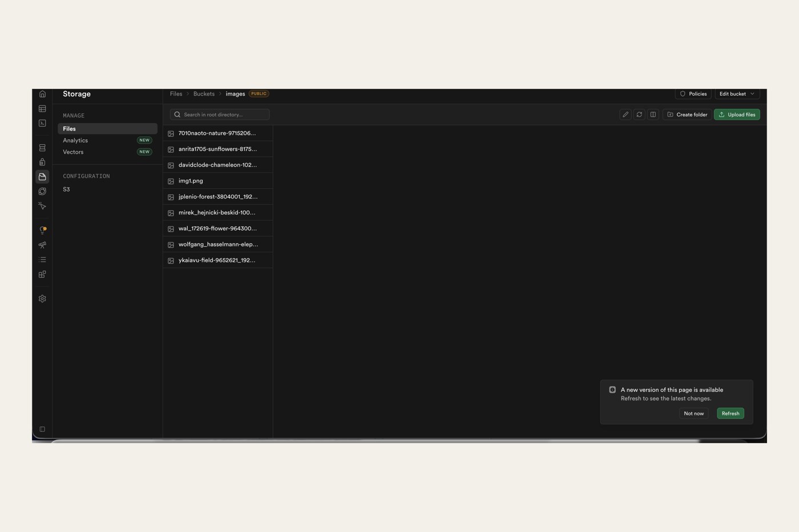799x532 pixels.
Task: Click the images bucket breadcrumb
Action: click(x=235, y=94)
